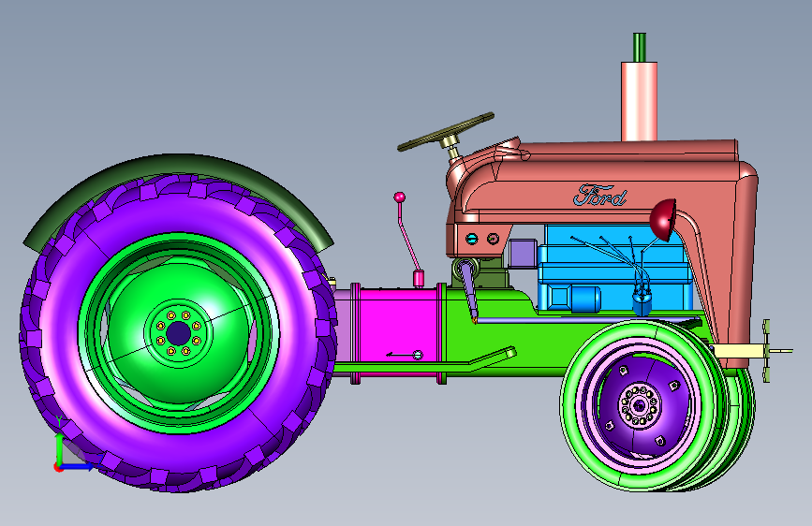Select the magenta transmission housing
Image resolution: width=812 pixels, height=526 pixels.
(x=397, y=332)
